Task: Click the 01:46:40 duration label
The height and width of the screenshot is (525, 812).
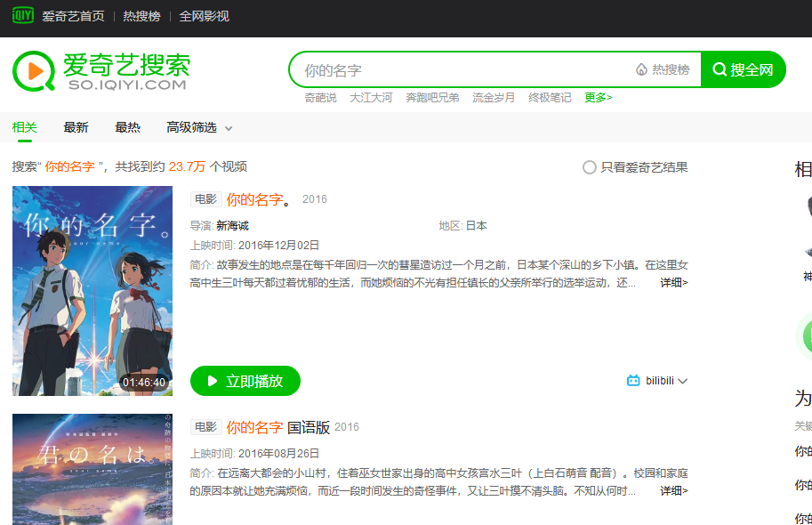Action: tap(143, 383)
